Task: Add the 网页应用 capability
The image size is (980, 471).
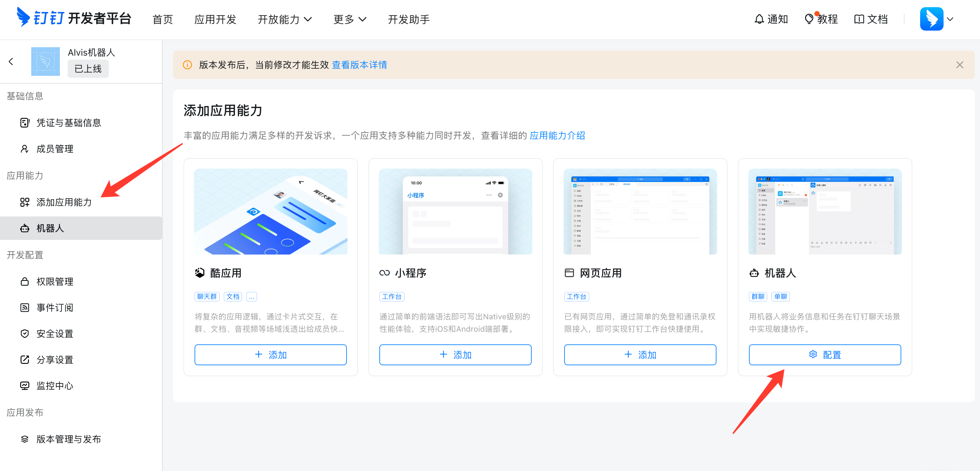Action: click(x=640, y=354)
